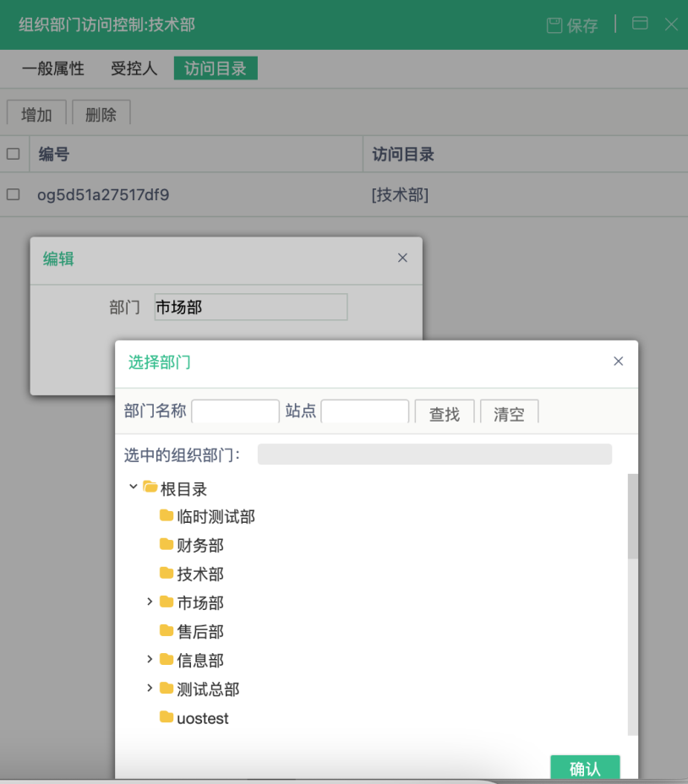Close the 选择部门 dialog
This screenshot has height=784, width=688.
(x=618, y=362)
